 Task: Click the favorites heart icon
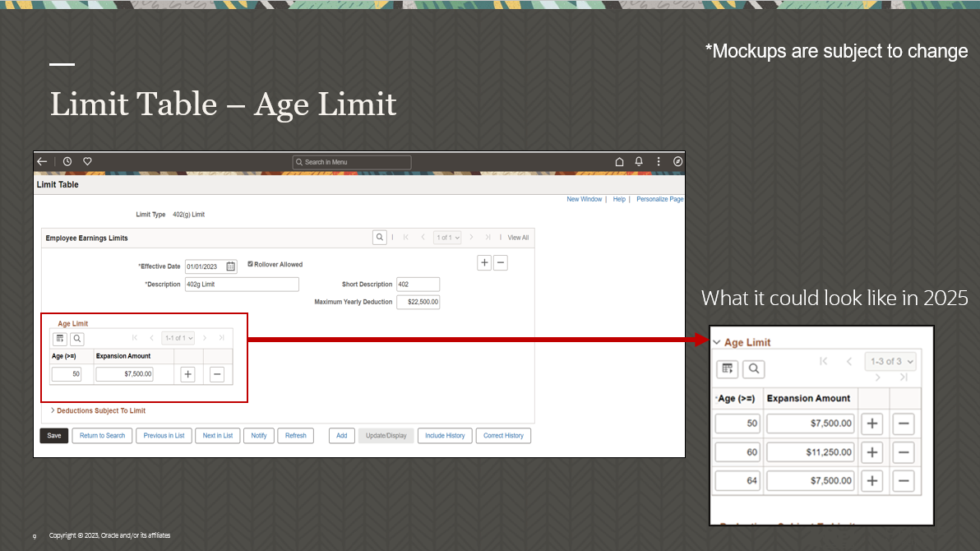(x=87, y=161)
